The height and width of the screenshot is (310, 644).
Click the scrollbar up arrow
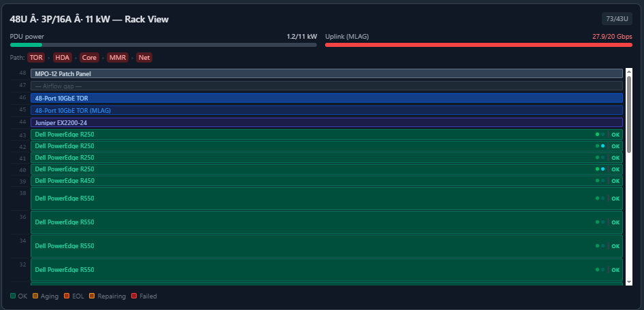coord(629,71)
